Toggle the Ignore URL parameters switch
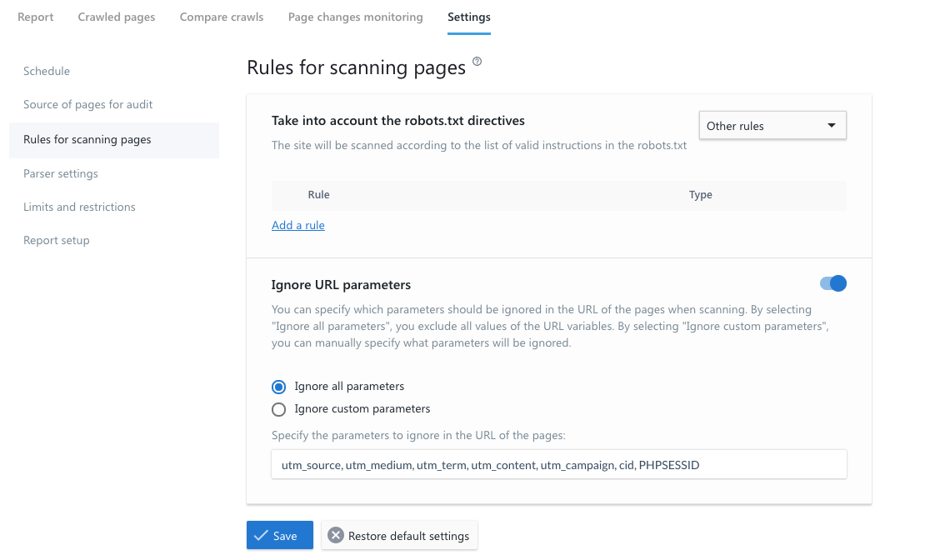This screenshot has height=560, width=935. coord(833,284)
